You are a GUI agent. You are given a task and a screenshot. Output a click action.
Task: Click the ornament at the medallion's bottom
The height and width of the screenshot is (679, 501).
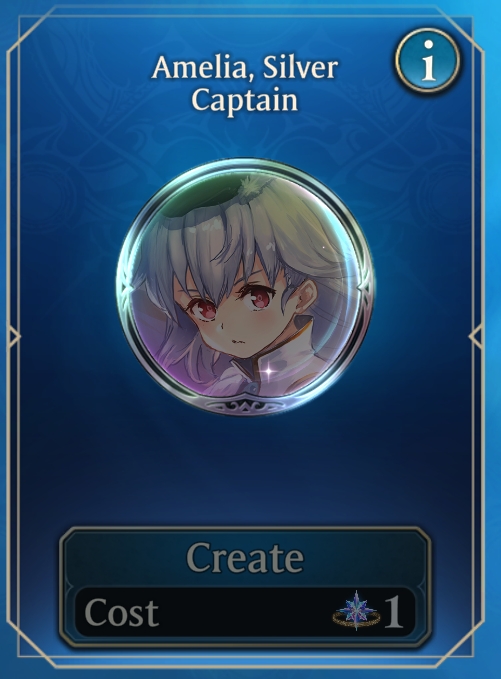pyautogui.click(x=246, y=406)
